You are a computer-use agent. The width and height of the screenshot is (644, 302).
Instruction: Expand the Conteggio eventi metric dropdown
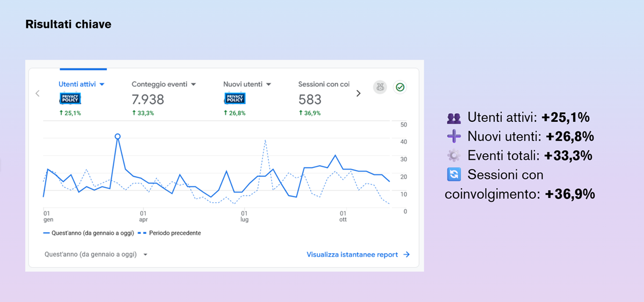[194, 84]
